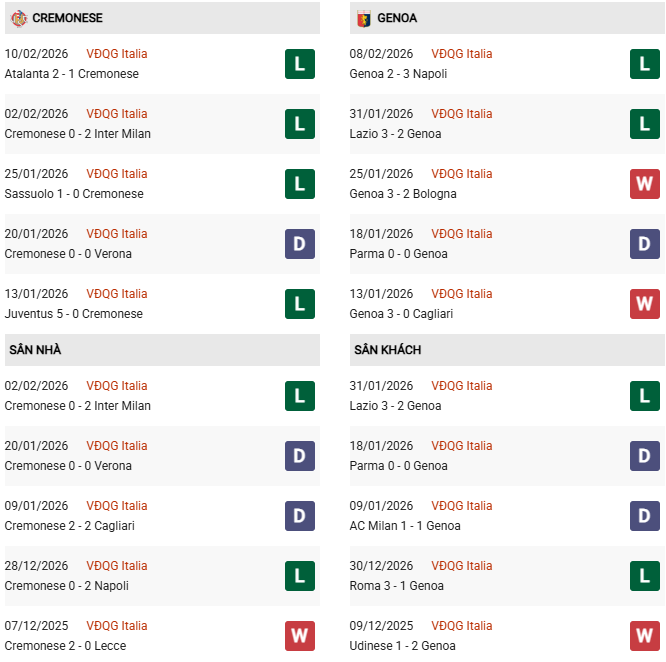Click the Cremonese club logo icon
Viewport: 666px width, 662px height.
point(19,18)
